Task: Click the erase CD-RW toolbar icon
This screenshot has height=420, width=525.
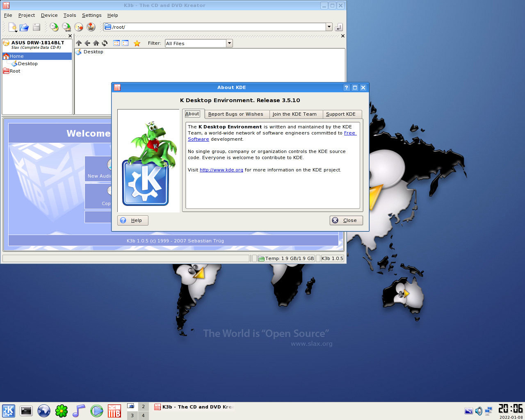Action: [79, 27]
